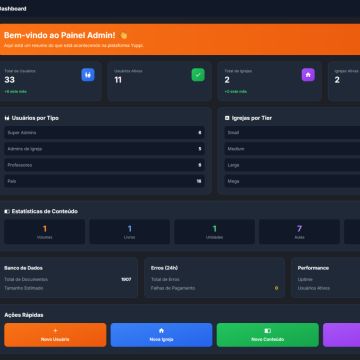Click the Super Admins count value
The height and width of the screenshot is (360, 360).
coord(200,133)
